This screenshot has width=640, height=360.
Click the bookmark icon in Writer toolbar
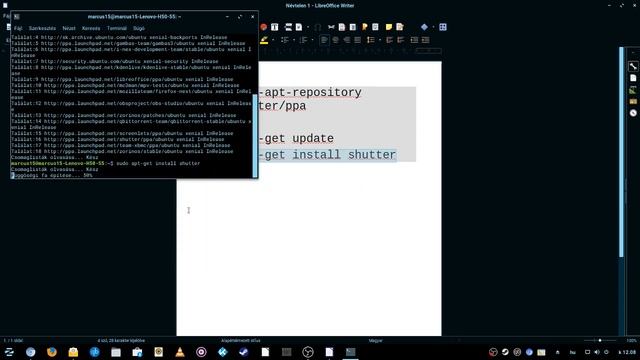click(364, 27)
